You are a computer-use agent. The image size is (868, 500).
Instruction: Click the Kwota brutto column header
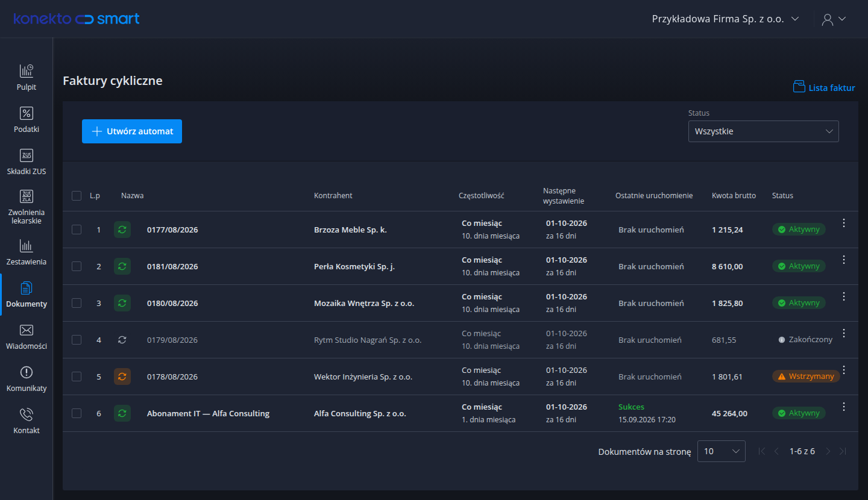coord(734,196)
